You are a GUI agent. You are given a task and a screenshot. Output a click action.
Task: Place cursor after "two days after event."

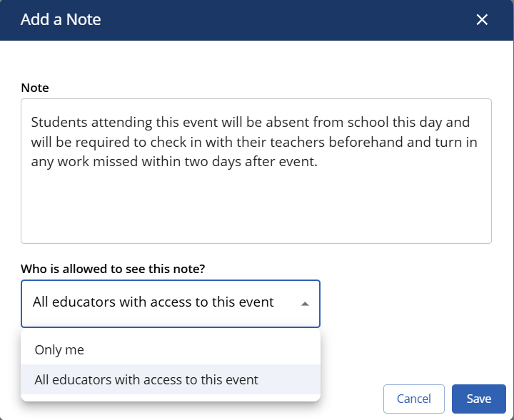[317, 163]
